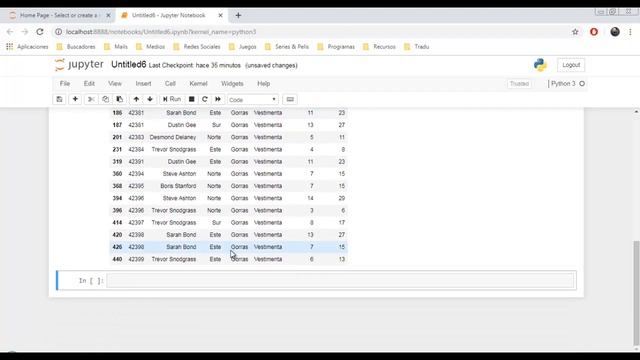Image resolution: width=640 pixels, height=360 pixels.
Task: Open the Series & Pelis bookmark folder
Action: 287,47
